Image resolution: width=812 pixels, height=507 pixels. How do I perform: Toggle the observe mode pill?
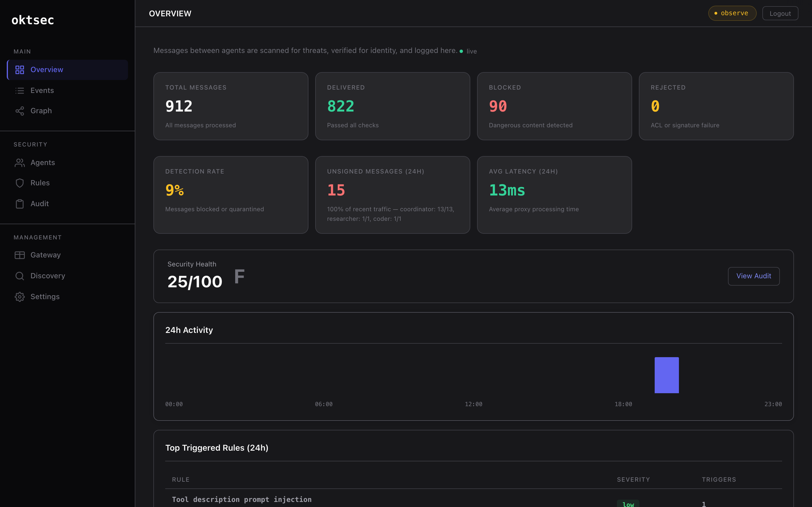732,13
